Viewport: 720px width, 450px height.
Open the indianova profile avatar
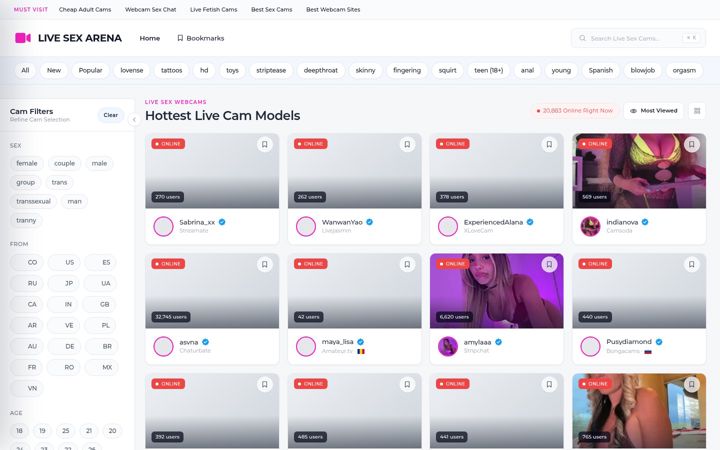(590, 226)
